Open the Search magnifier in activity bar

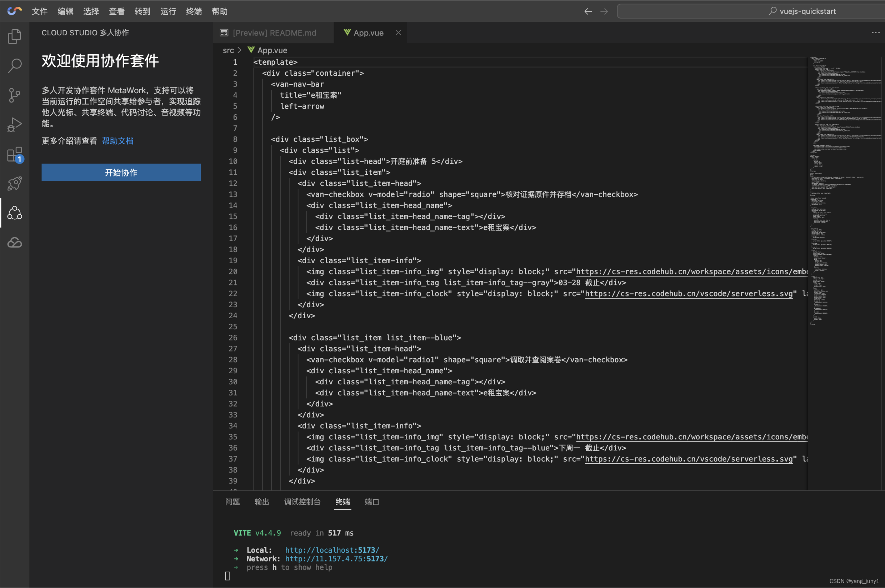point(15,66)
